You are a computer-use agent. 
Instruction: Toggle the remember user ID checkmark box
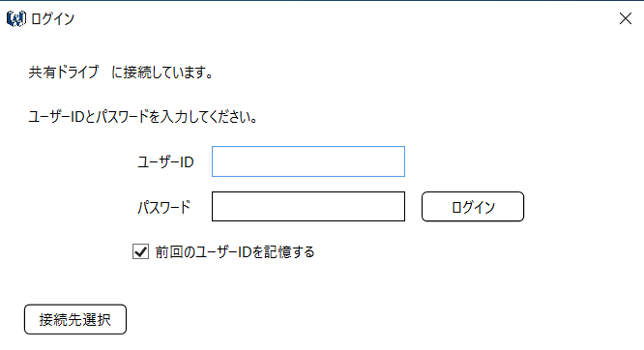[x=140, y=251]
